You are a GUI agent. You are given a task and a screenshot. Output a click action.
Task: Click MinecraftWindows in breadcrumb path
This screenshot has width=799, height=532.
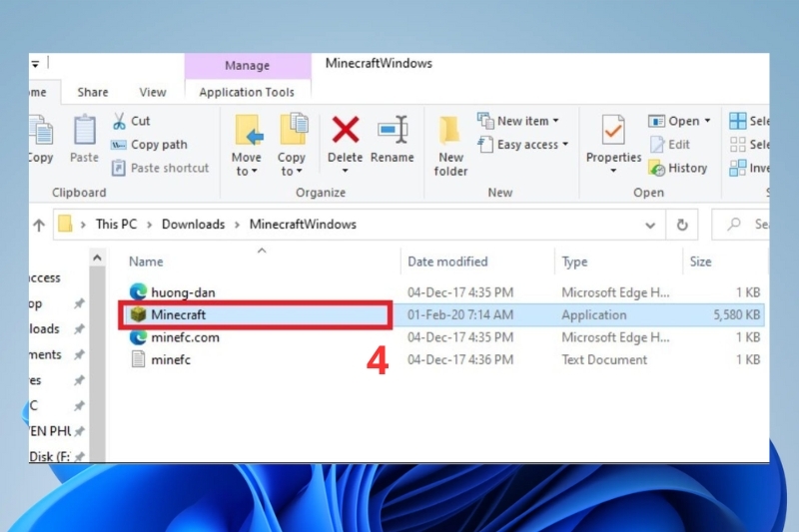tap(303, 224)
